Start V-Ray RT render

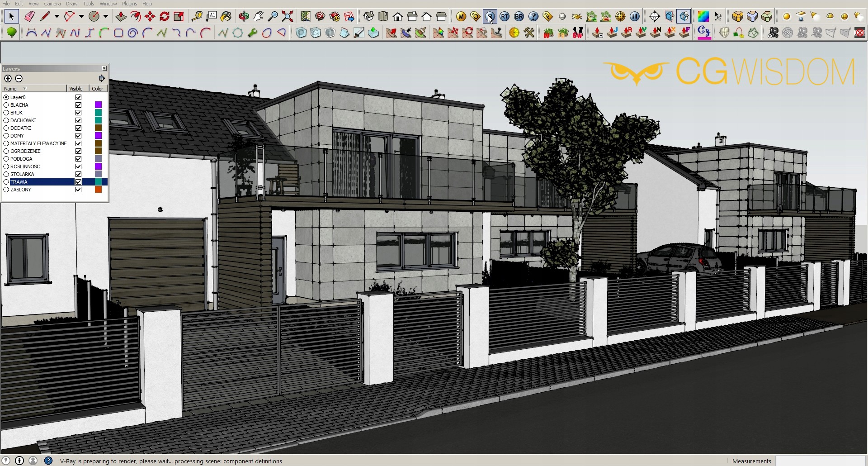[505, 17]
